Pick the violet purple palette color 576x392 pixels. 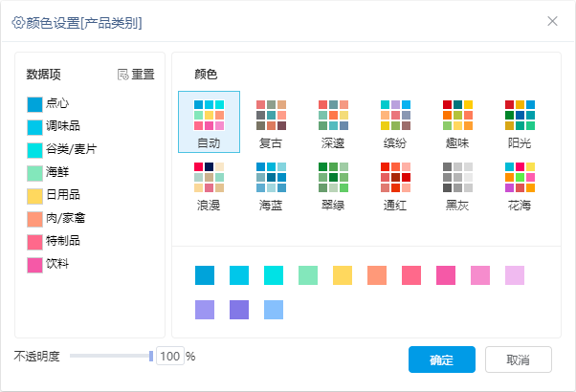tap(239, 310)
